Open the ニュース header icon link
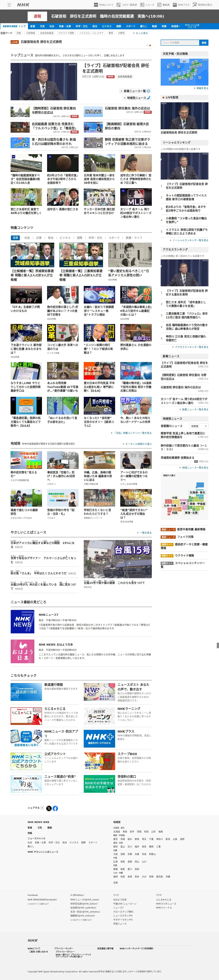This screenshot has height=980, width=219. pyautogui.click(x=148, y=5)
